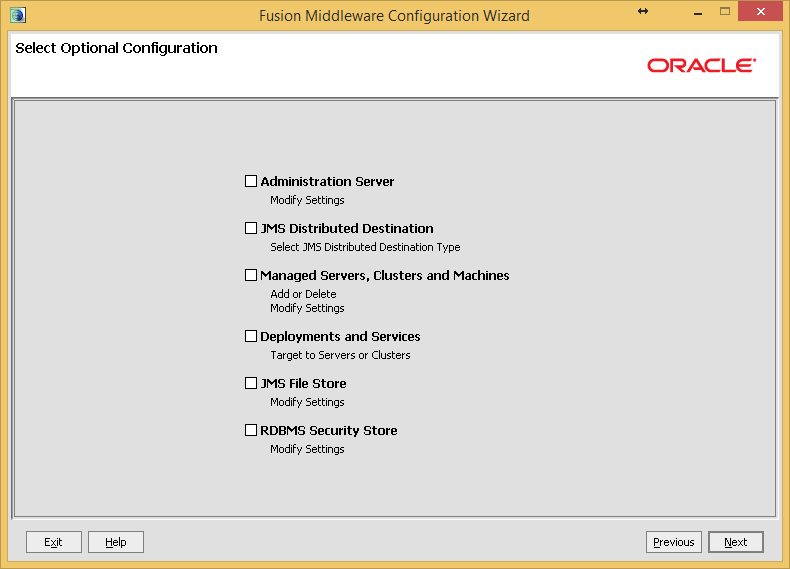Click Target to Servers or Clusters text
Screen dimensions: 790x569
340,355
